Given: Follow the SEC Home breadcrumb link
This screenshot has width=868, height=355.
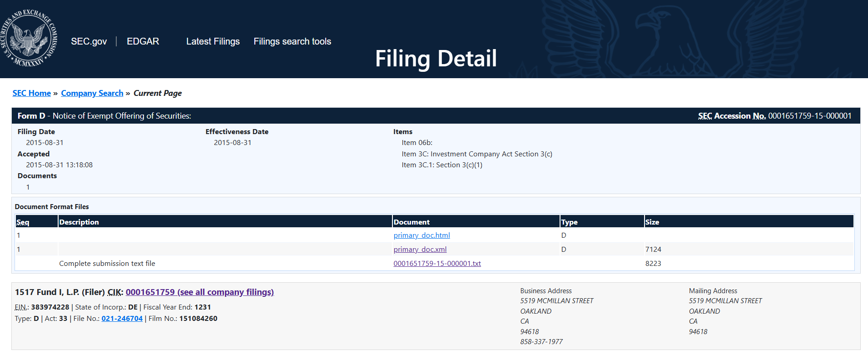Looking at the screenshot, I should pyautogui.click(x=32, y=93).
